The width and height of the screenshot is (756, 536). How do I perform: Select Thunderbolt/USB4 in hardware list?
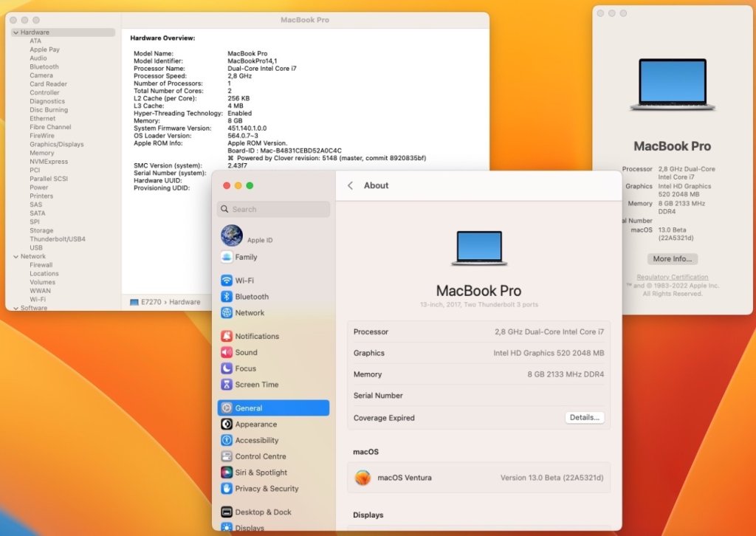click(57, 239)
